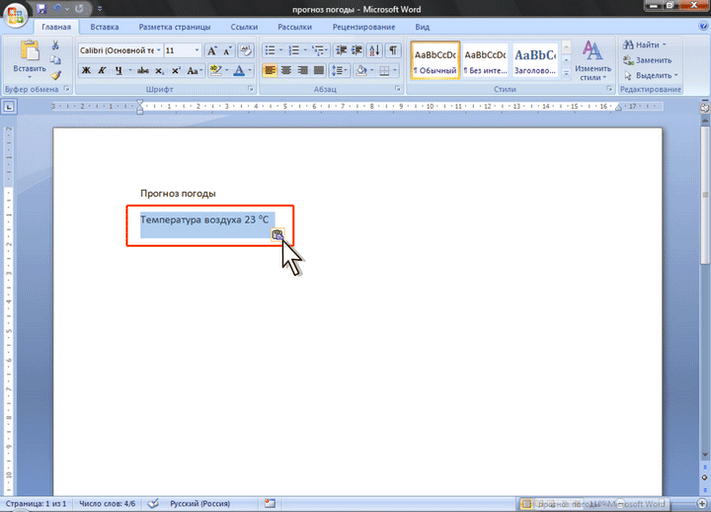This screenshot has height=512, width=711.
Task: Toggle the numbered list
Action: pyautogui.click(x=294, y=50)
